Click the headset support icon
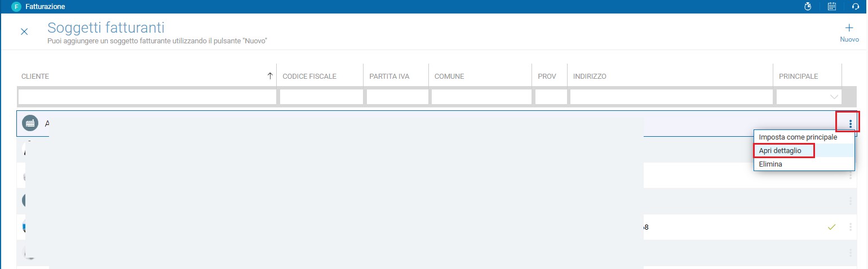This screenshot has height=269, width=868. tap(855, 7)
